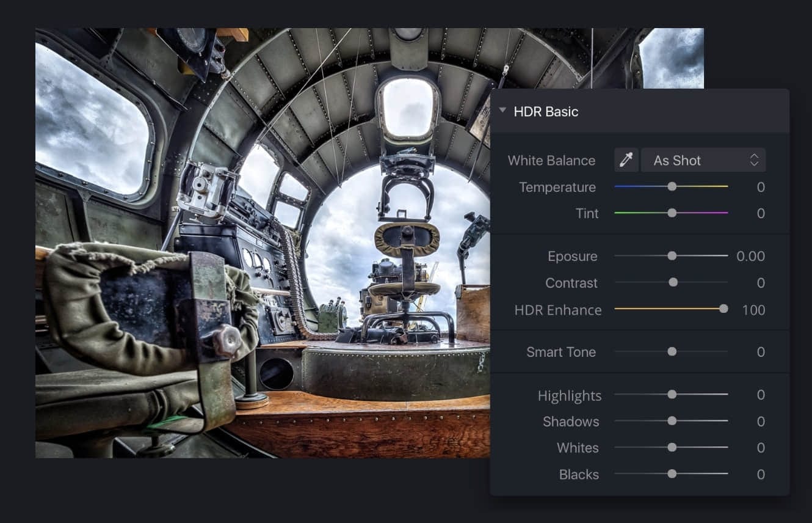Collapse the HDR Basic panel triangle
Image resolution: width=812 pixels, height=523 pixels.
[502, 111]
